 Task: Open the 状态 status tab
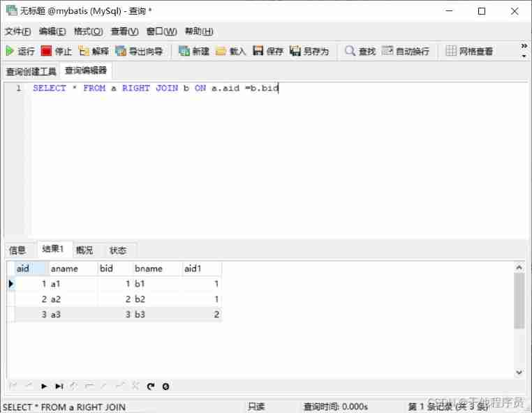tap(118, 250)
